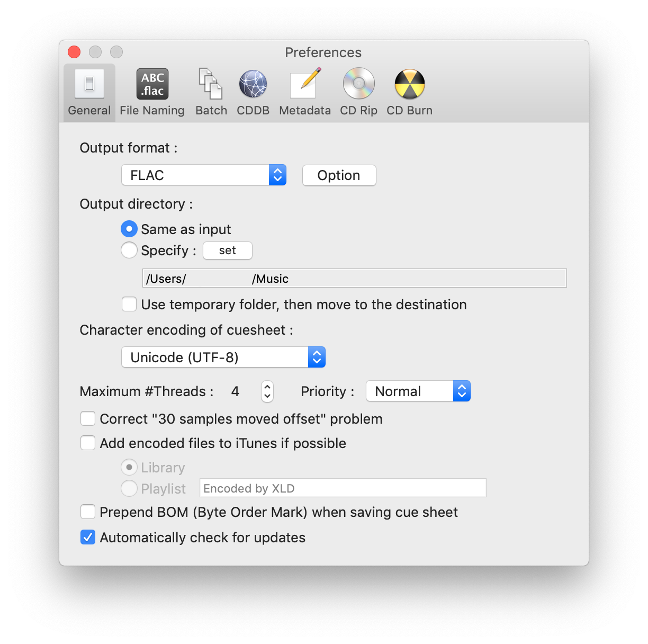This screenshot has height=644, width=648.
Task: Enable Correct "30 samples moved offset" problem
Action: click(88, 418)
